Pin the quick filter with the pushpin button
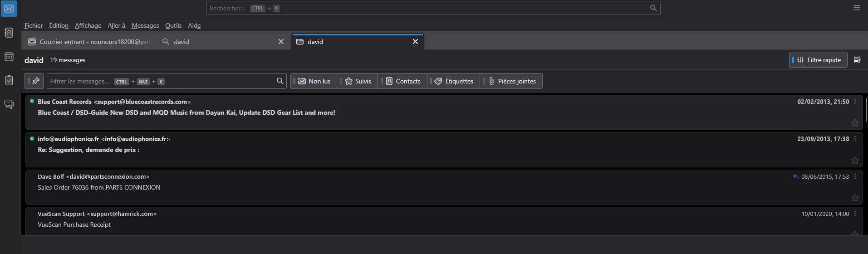The image size is (868, 254). click(34, 81)
